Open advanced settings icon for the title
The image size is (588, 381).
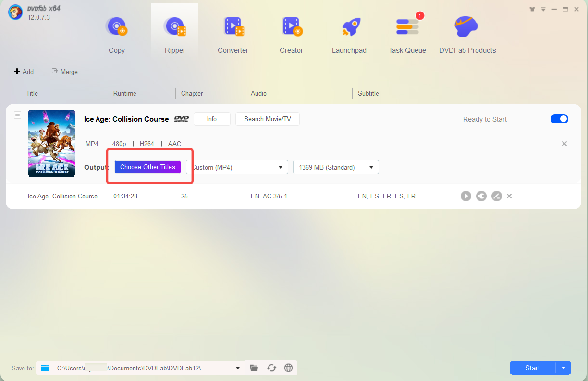pos(481,196)
